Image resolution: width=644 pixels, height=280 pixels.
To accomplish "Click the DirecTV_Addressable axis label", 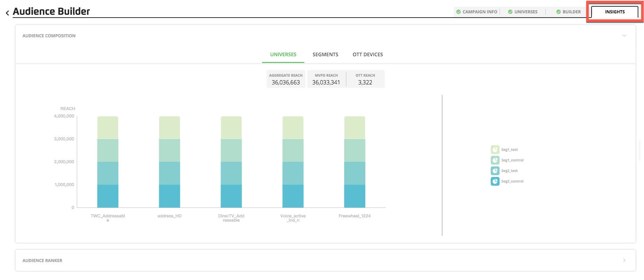I will (231, 218).
